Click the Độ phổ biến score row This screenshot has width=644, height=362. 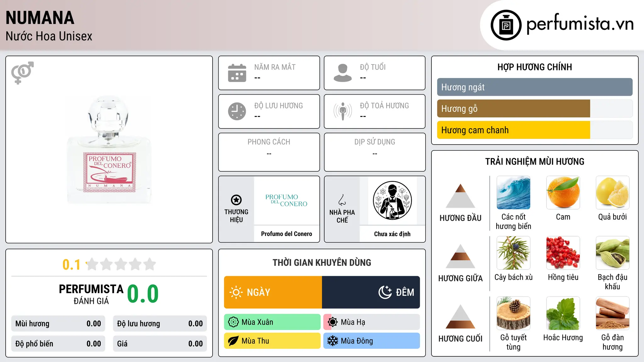click(58, 344)
